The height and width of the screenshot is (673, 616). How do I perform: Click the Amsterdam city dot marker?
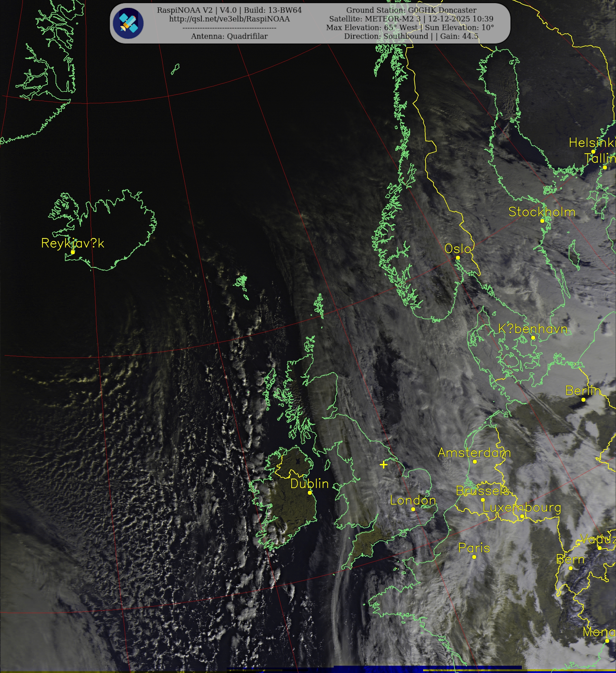475,462
